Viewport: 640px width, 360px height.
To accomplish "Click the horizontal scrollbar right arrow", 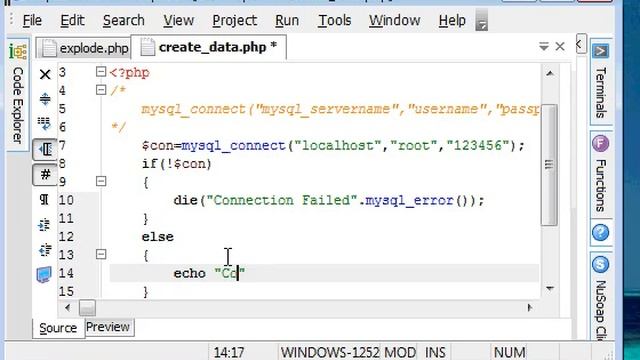I will pos(530,307).
